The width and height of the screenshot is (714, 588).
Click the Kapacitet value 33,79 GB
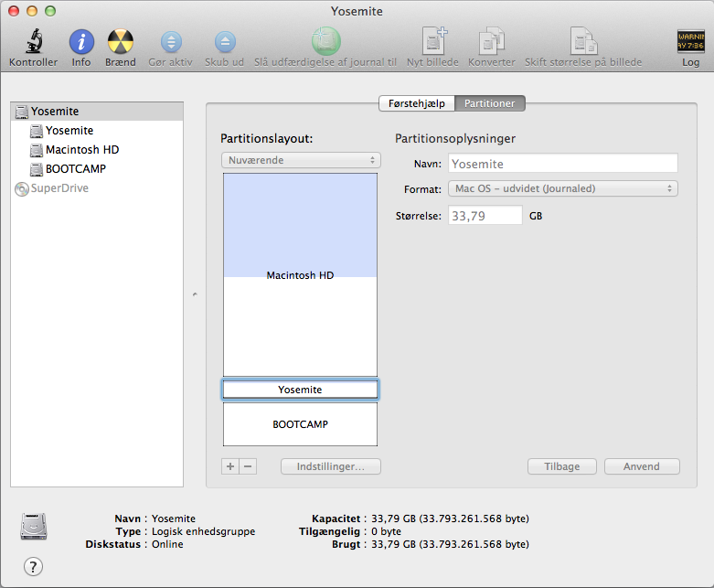450,519
